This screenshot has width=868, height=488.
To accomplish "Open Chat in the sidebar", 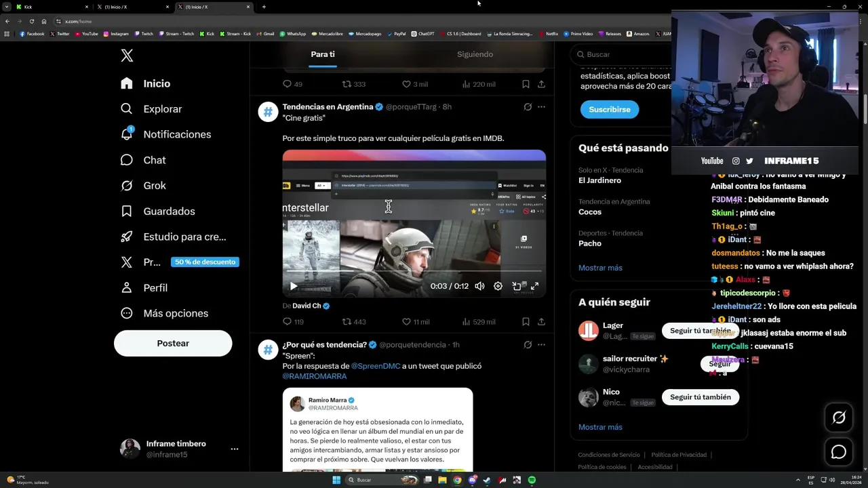I will click(142, 160).
